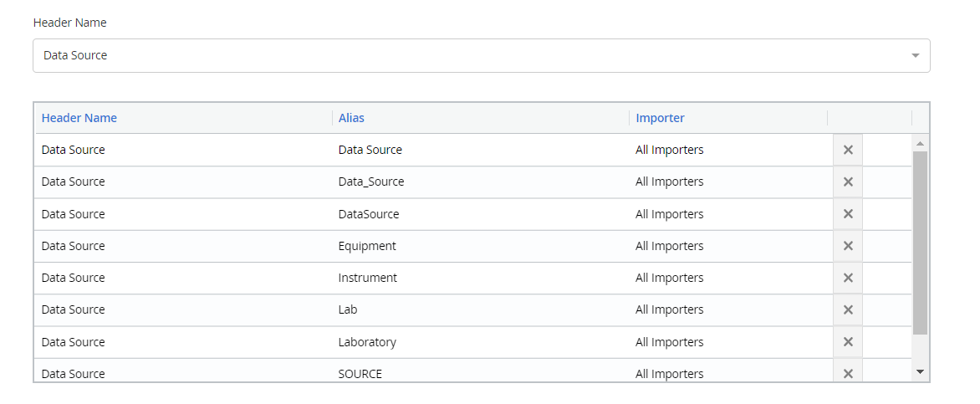Open the Header Name dropdown arrow
The width and height of the screenshot is (980, 404).
coord(915,56)
